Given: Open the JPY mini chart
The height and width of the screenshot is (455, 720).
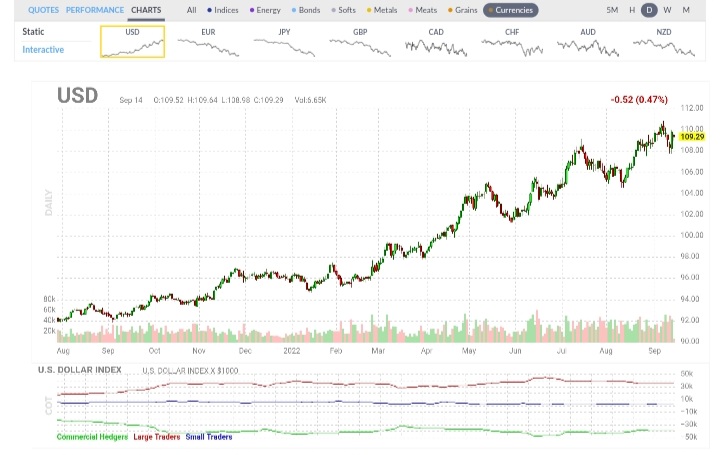Looking at the screenshot, I should point(284,42).
